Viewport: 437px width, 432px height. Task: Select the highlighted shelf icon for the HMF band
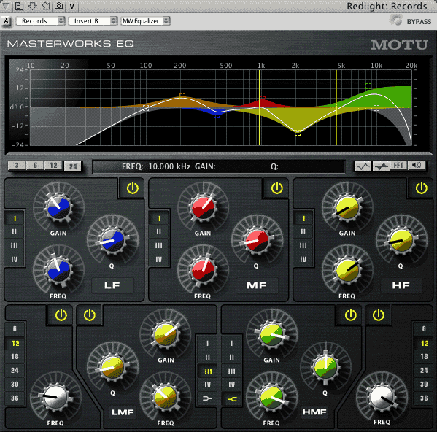point(232,399)
